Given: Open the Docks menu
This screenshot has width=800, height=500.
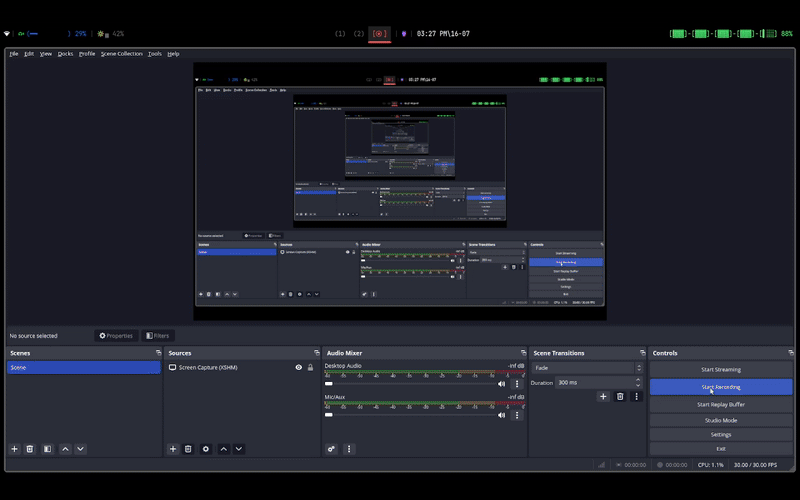Looking at the screenshot, I should click(65, 54).
